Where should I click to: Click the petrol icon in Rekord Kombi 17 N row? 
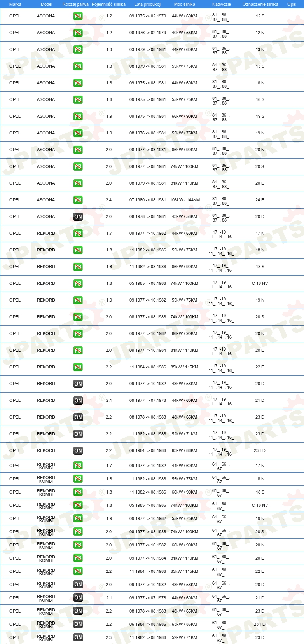point(78,466)
